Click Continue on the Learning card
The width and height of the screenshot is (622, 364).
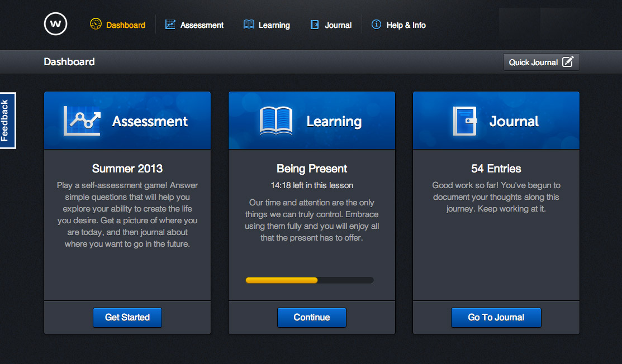click(x=312, y=317)
